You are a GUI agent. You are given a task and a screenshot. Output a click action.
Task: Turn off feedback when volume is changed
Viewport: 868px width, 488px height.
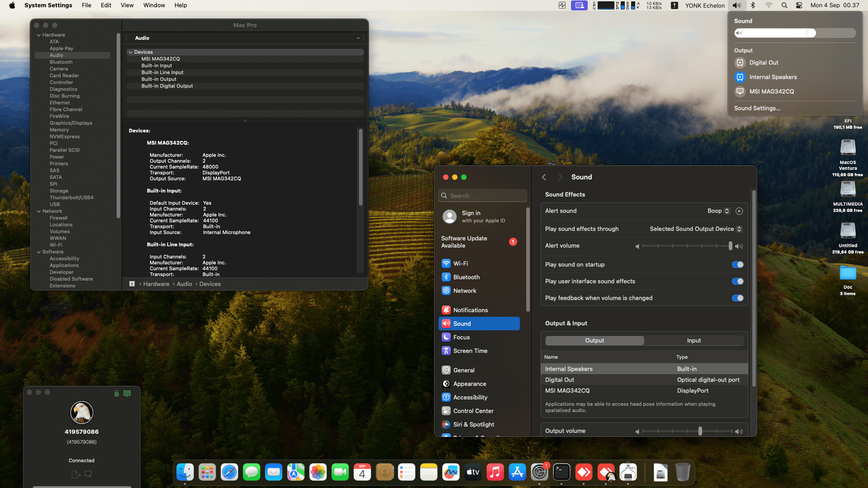click(x=737, y=298)
